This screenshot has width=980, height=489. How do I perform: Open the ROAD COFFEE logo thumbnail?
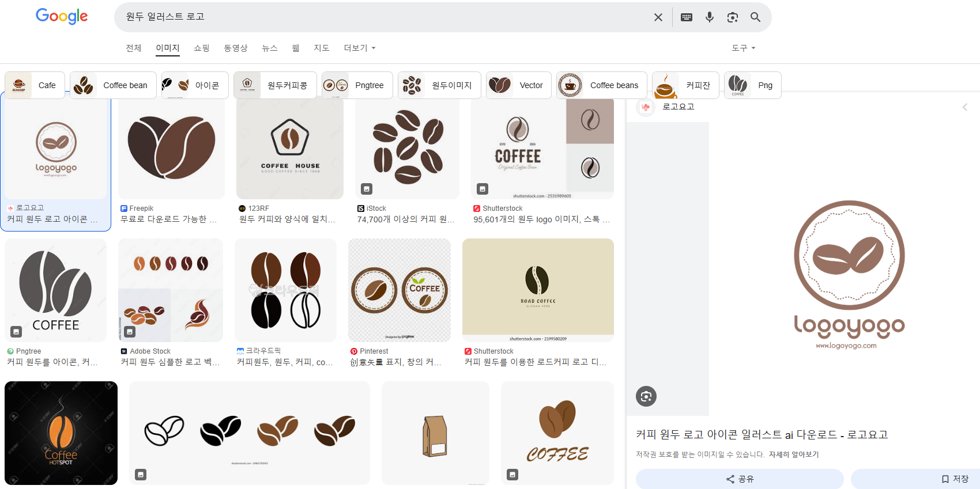click(538, 290)
